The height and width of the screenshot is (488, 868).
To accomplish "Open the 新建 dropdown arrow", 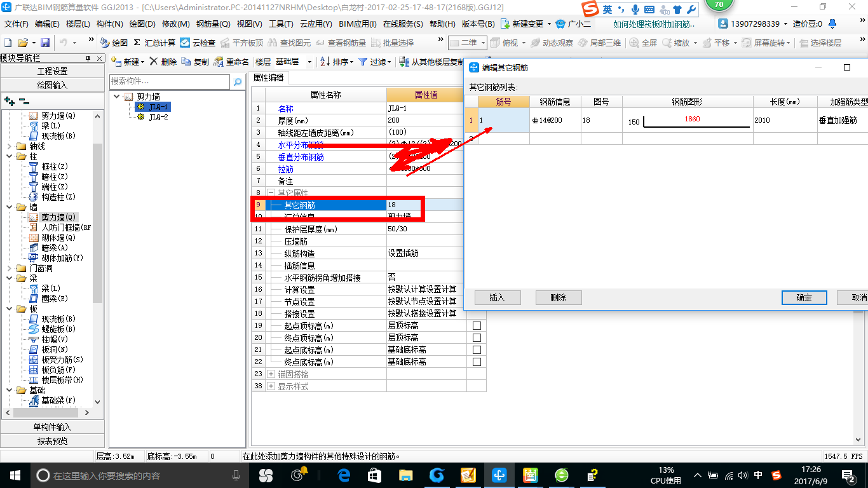I will (142, 62).
